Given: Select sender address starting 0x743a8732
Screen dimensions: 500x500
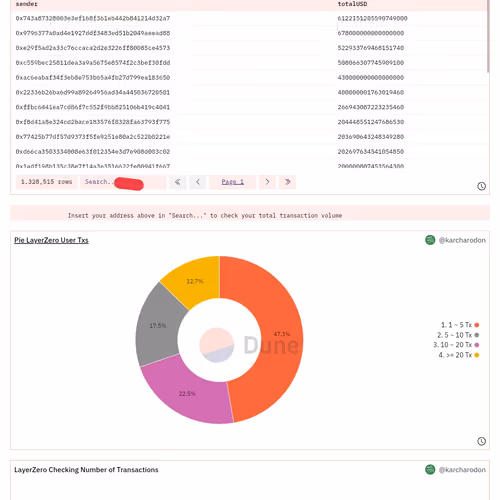Looking at the screenshot, I should tap(93, 18).
